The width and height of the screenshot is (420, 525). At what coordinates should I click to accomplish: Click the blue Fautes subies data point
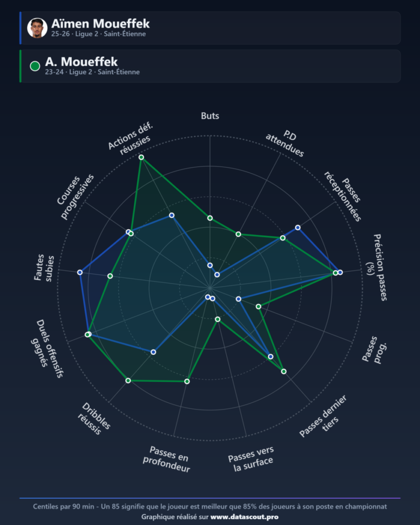pyautogui.click(x=79, y=273)
